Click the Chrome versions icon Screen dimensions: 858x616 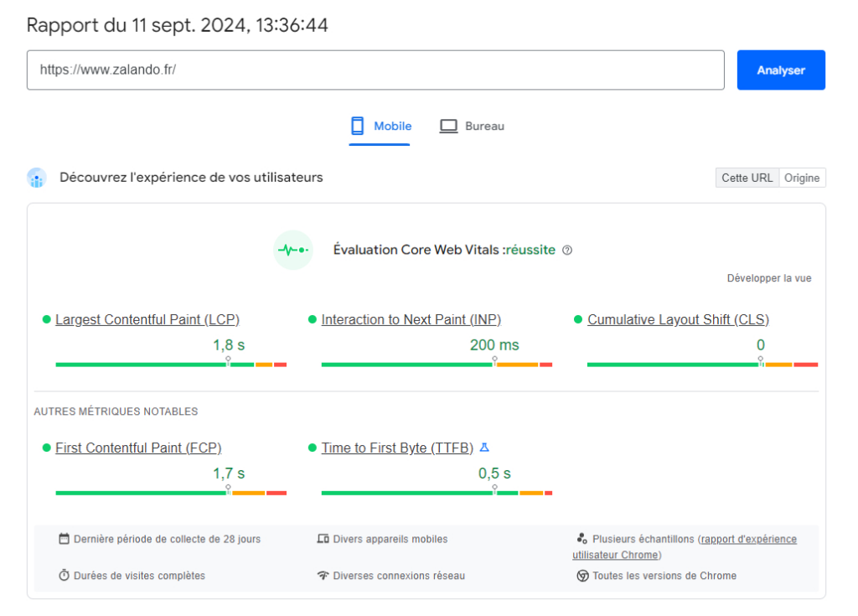[x=582, y=576]
